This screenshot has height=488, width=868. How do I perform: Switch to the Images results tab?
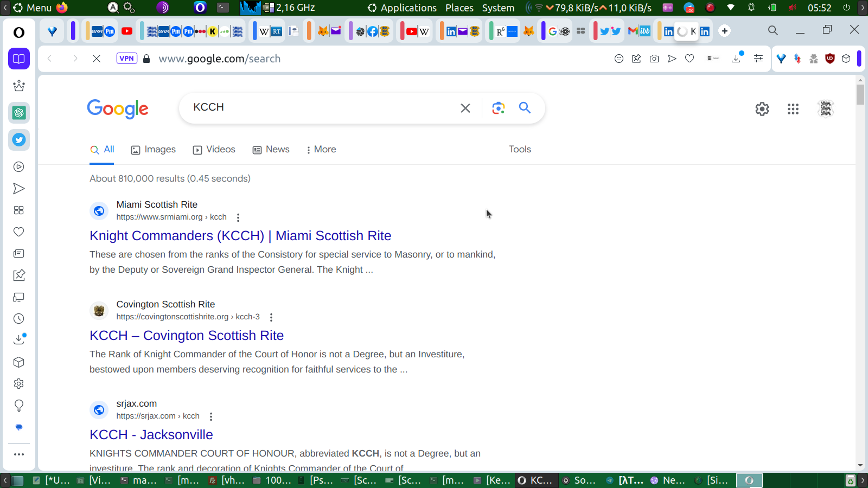[154, 150]
